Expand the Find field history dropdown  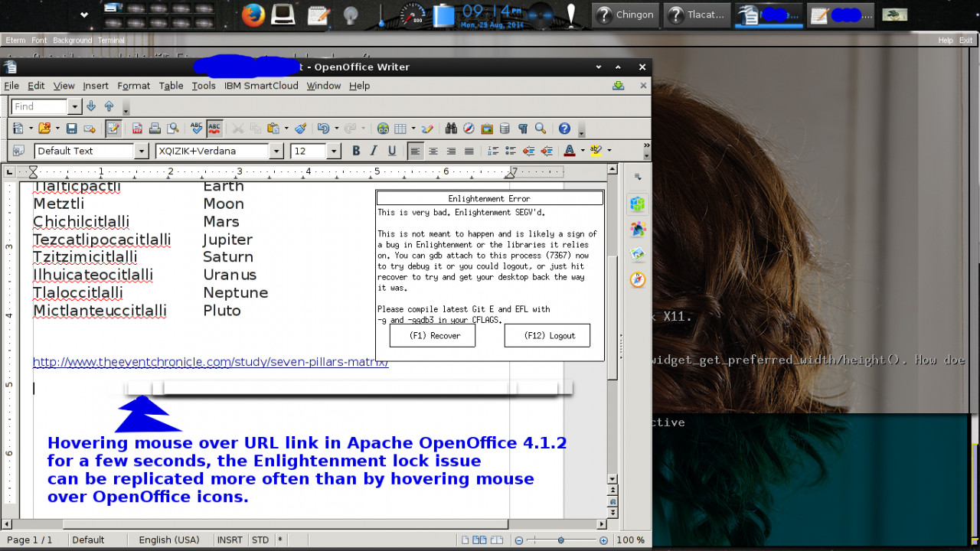tap(74, 106)
